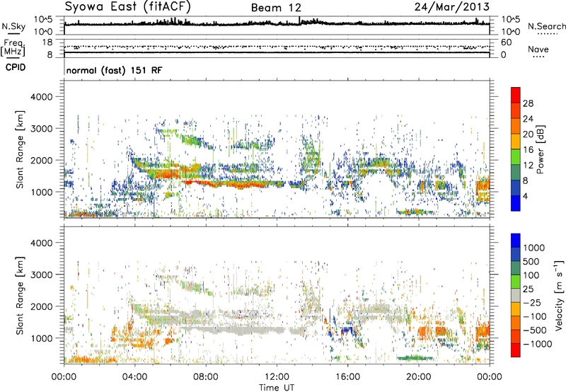The height and width of the screenshot is (392, 566).
Task: Click the 'Time UT' axis title
Action: [277, 388]
